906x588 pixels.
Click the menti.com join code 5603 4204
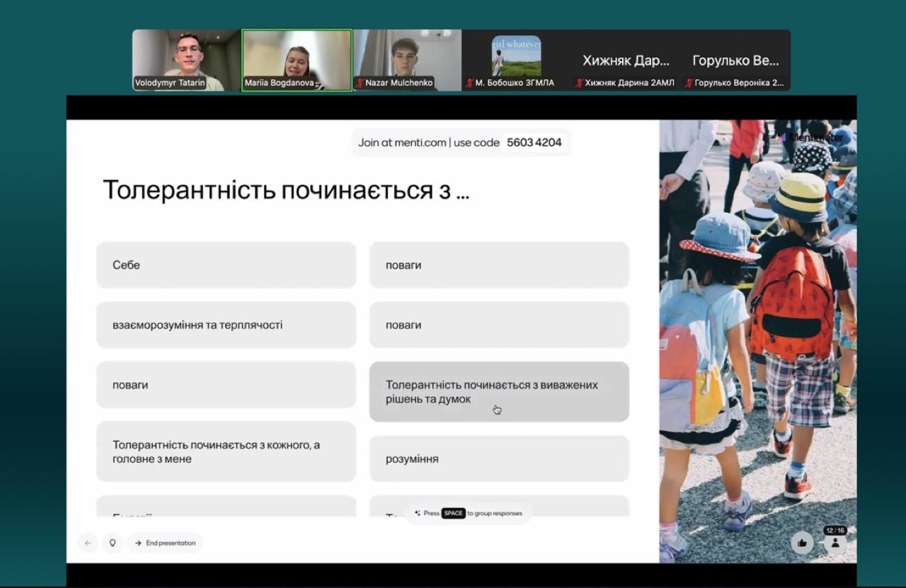[x=534, y=142]
